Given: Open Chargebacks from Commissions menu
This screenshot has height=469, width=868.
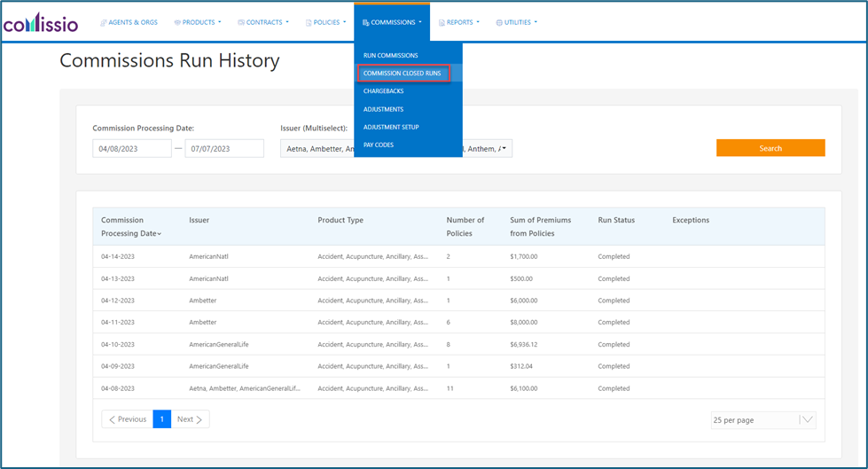Looking at the screenshot, I should (x=383, y=91).
